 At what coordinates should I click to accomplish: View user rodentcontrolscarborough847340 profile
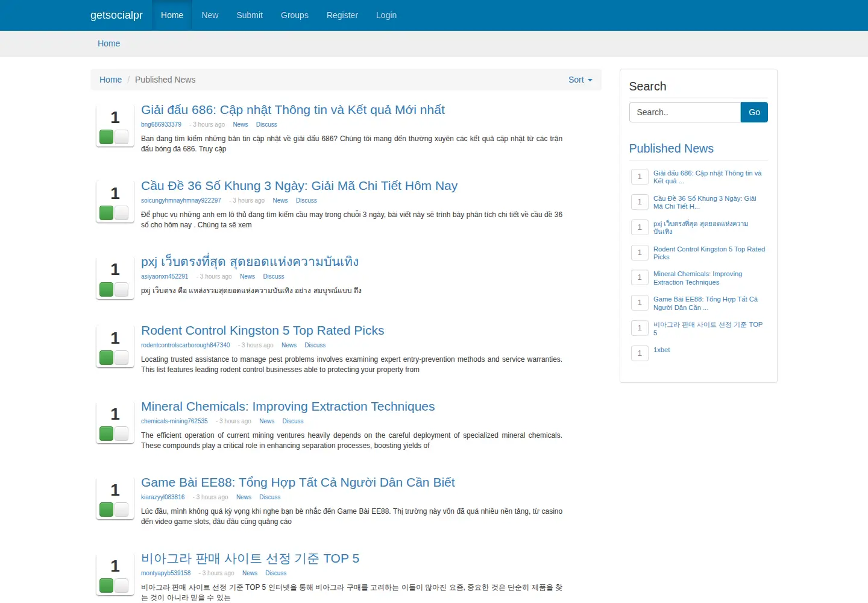point(186,346)
